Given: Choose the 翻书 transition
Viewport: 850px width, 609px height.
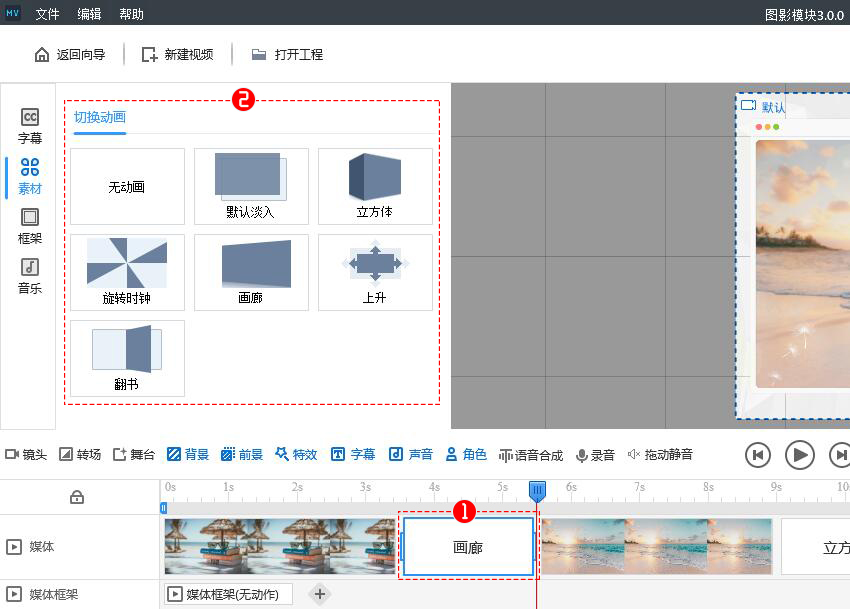Looking at the screenshot, I should coord(127,358).
